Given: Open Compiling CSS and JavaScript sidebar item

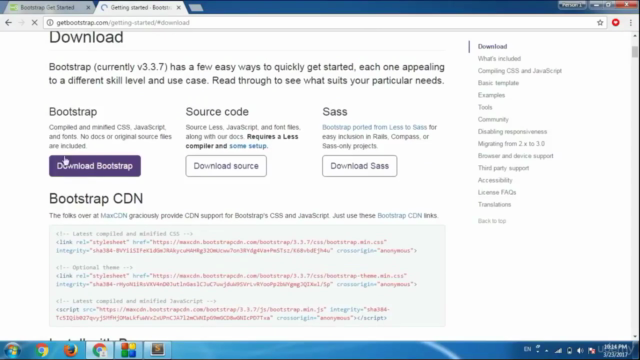Looking at the screenshot, I should point(520,71).
